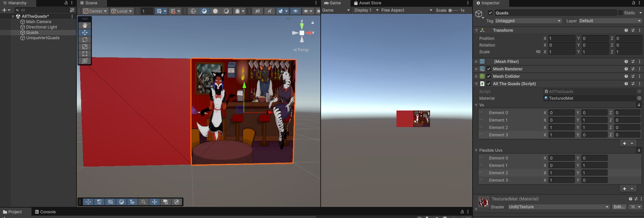Viewport: 644px width, 218px height.
Task: Select the Scale tool
Action: coord(85,47)
